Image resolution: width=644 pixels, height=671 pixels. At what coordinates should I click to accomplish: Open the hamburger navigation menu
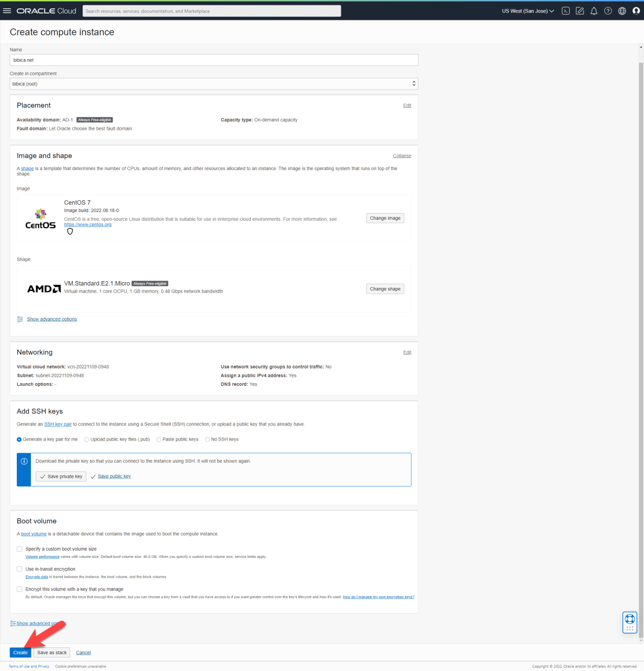7,11
